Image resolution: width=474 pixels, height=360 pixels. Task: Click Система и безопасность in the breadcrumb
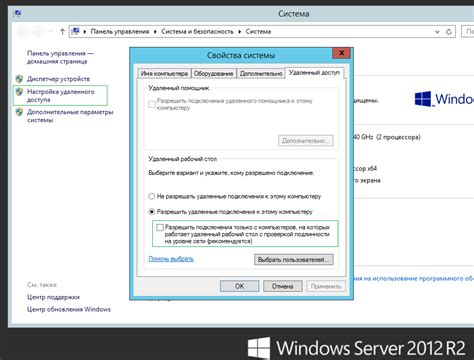tap(197, 32)
